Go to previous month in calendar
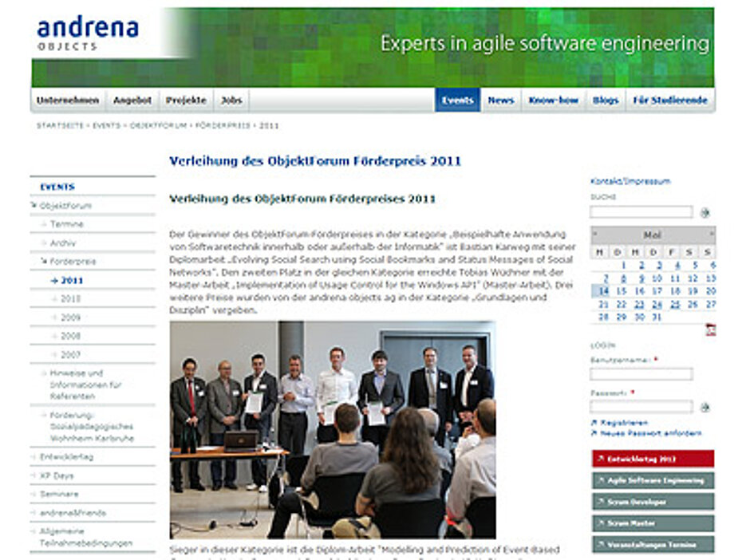This screenshot has height=560, width=746. 595,235
